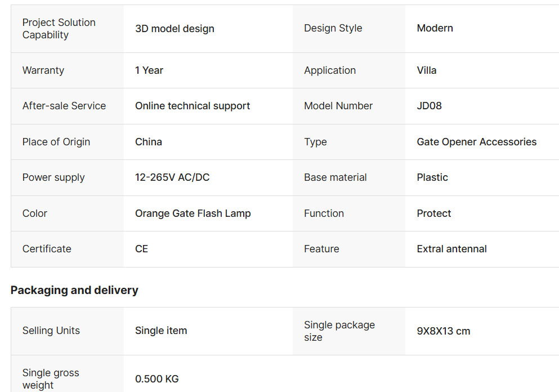Click the 'Packaging and delivery' heading
Viewport: 559px width, 392px height.
tap(74, 290)
